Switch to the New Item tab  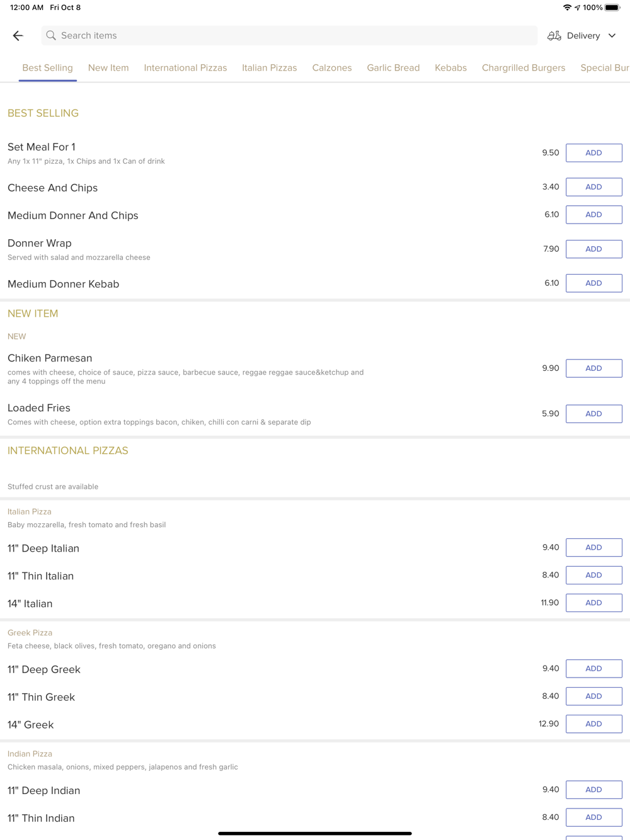point(108,68)
